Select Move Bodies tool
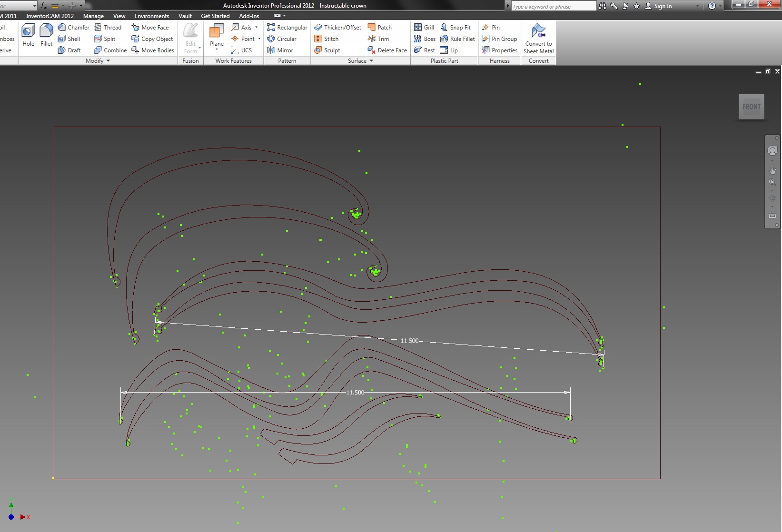782x532 pixels. tap(153, 50)
